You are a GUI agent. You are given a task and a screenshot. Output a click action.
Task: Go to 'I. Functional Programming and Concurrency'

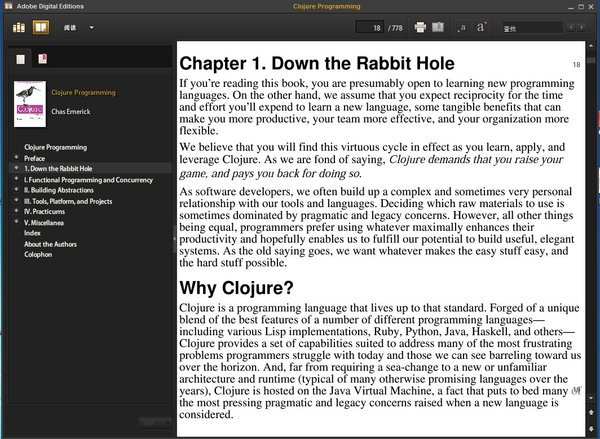(88, 180)
